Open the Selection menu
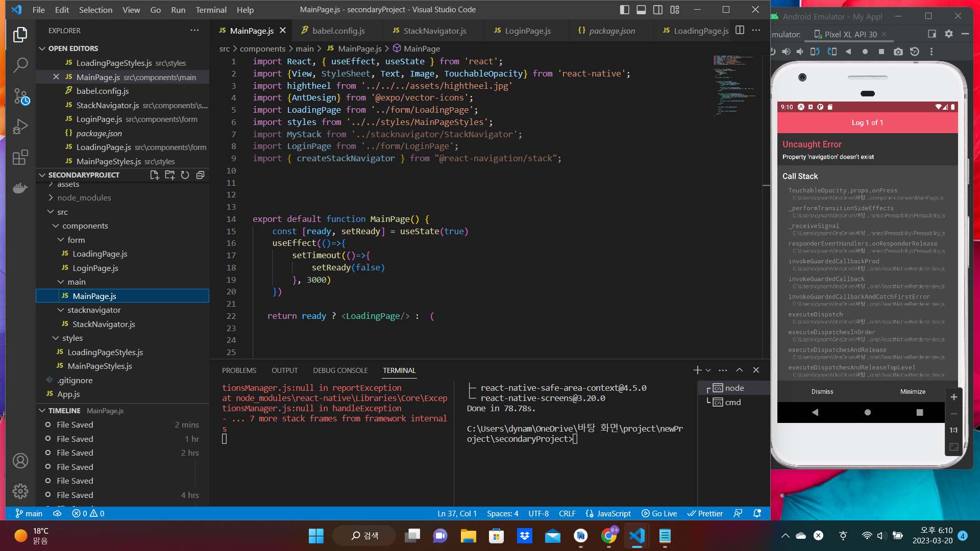This screenshot has width=980, height=551. click(x=95, y=10)
